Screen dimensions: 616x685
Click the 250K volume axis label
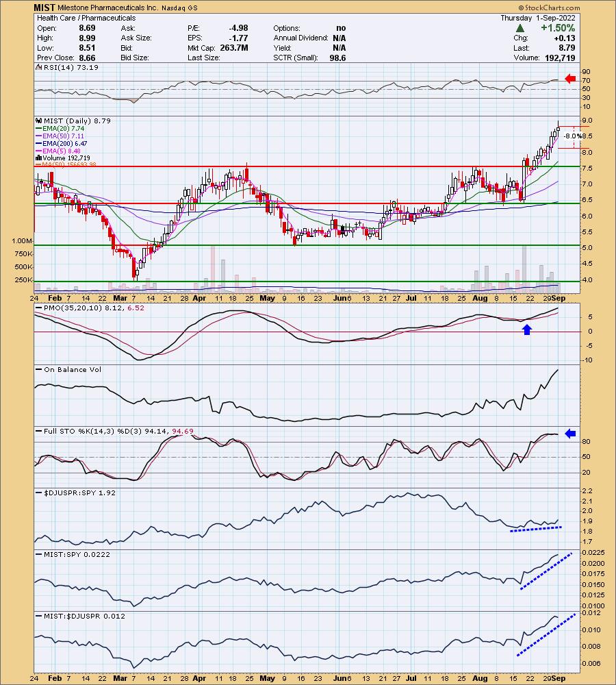(x=23, y=280)
